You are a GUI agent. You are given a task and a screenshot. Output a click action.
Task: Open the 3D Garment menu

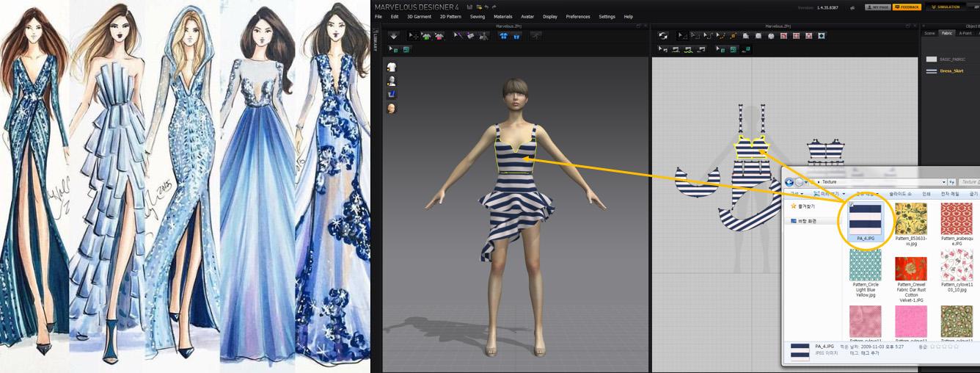point(419,16)
